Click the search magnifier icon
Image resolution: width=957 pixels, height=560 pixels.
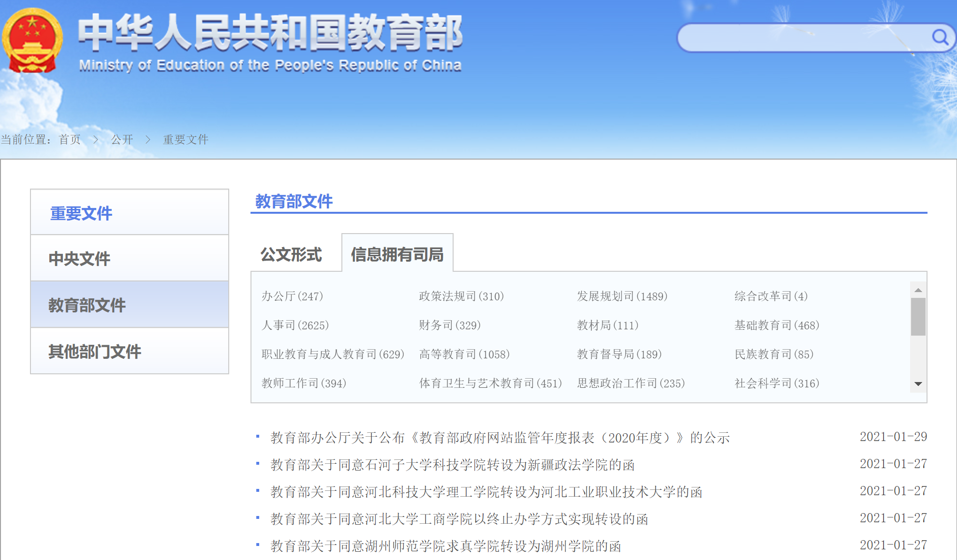[940, 37]
